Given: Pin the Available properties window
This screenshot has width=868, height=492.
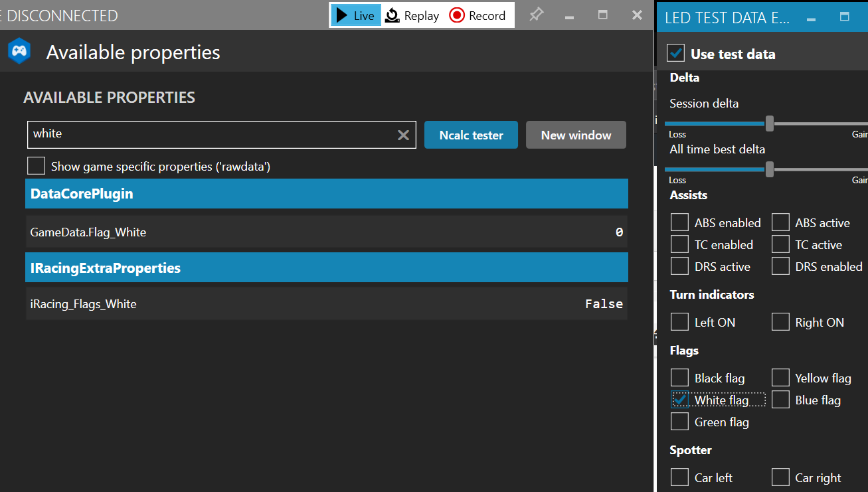Looking at the screenshot, I should pyautogui.click(x=536, y=15).
